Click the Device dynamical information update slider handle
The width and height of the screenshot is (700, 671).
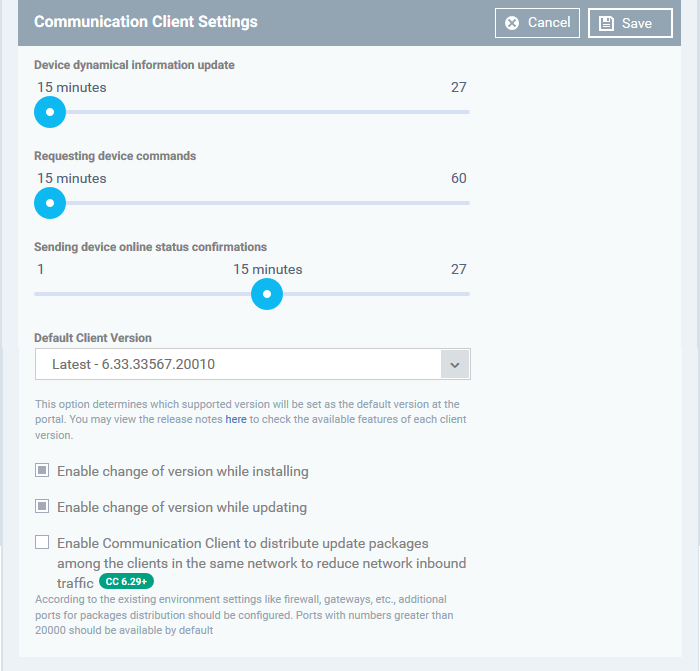click(x=50, y=112)
